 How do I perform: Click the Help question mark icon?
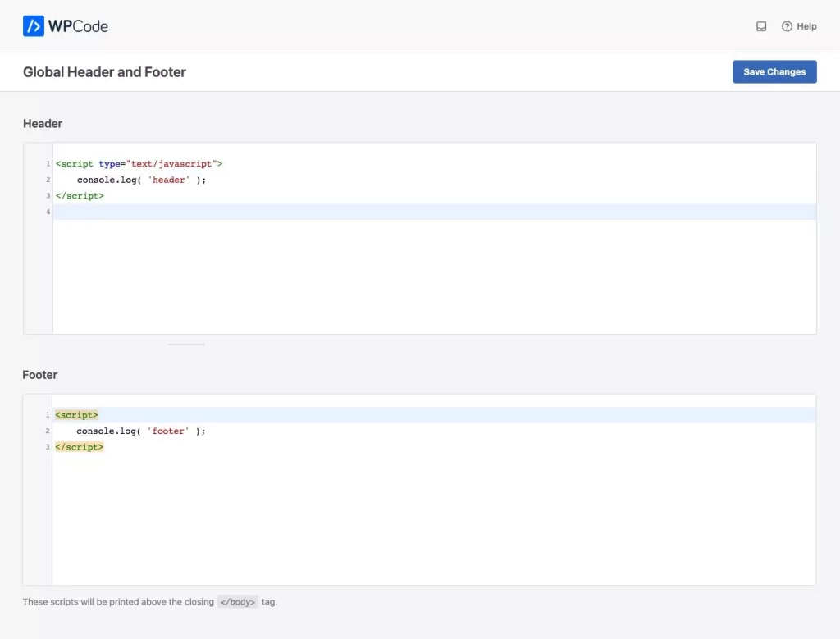[787, 26]
